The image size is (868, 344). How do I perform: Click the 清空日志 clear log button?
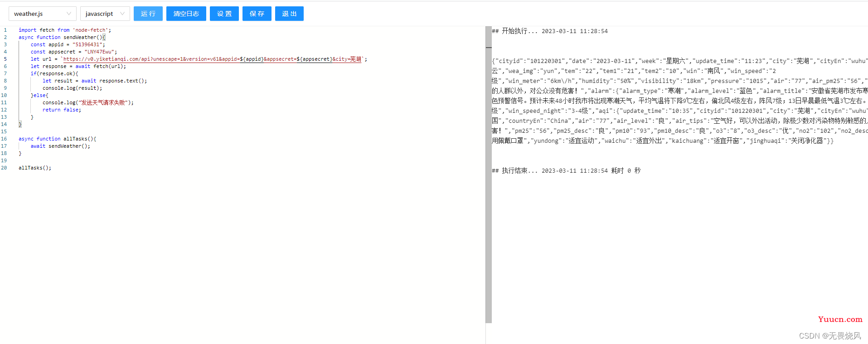[186, 14]
